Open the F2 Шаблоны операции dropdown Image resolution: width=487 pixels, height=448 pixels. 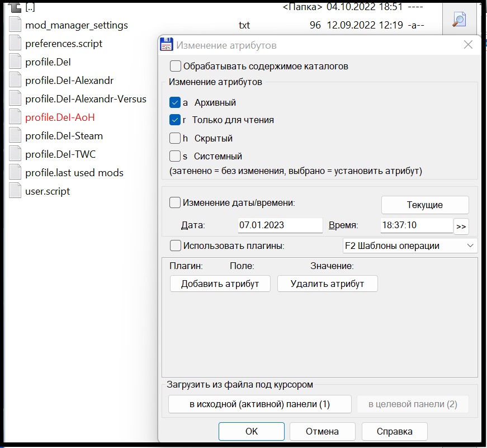click(x=409, y=246)
